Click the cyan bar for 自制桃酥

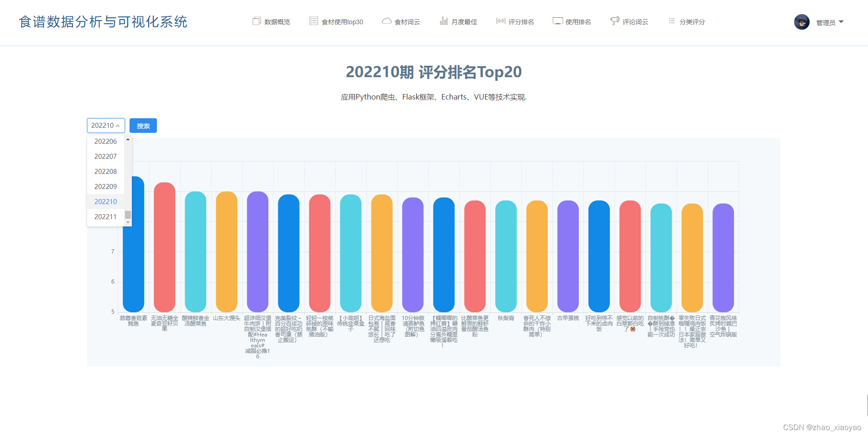pos(661,258)
